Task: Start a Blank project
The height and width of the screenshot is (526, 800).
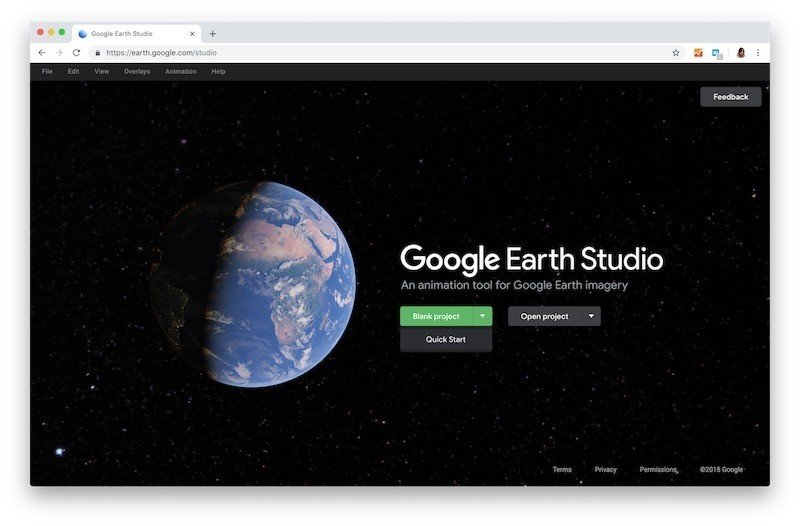Action: tap(436, 316)
